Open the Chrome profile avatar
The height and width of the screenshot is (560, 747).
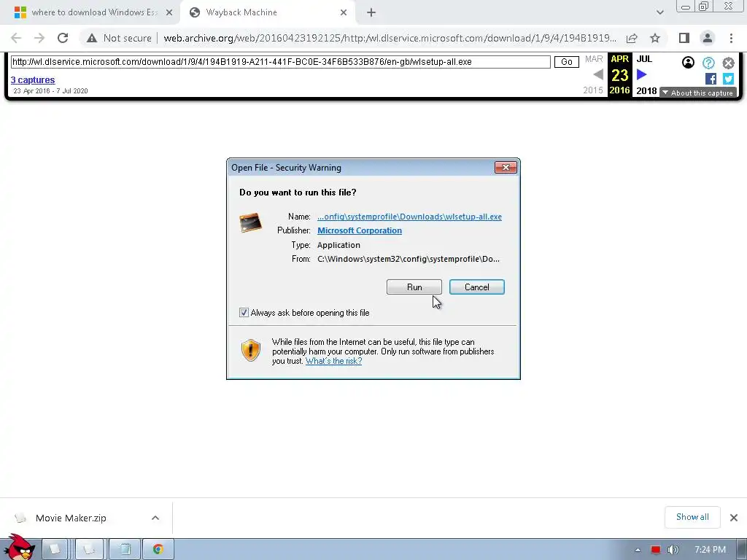[x=708, y=38]
